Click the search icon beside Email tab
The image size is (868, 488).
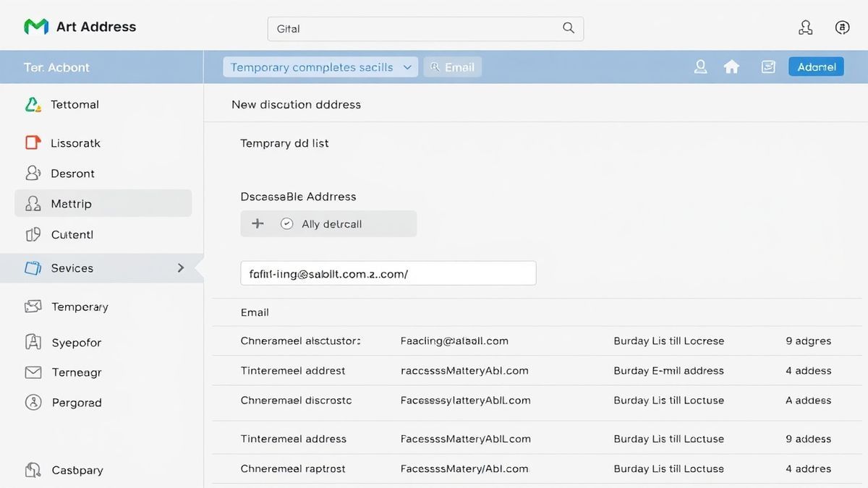[x=435, y=67]
